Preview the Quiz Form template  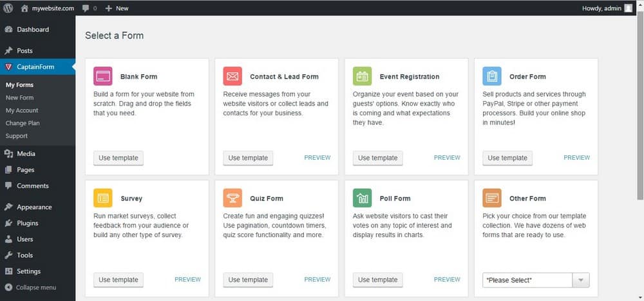pos(317,279)
